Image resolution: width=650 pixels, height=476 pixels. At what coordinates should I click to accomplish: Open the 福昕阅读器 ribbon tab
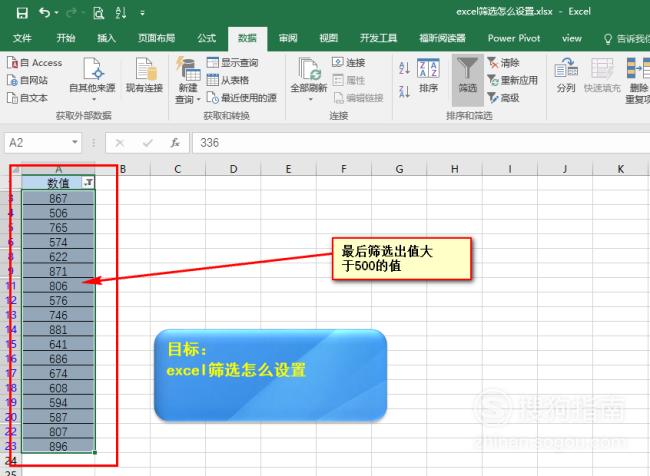[x=442, y=38]
